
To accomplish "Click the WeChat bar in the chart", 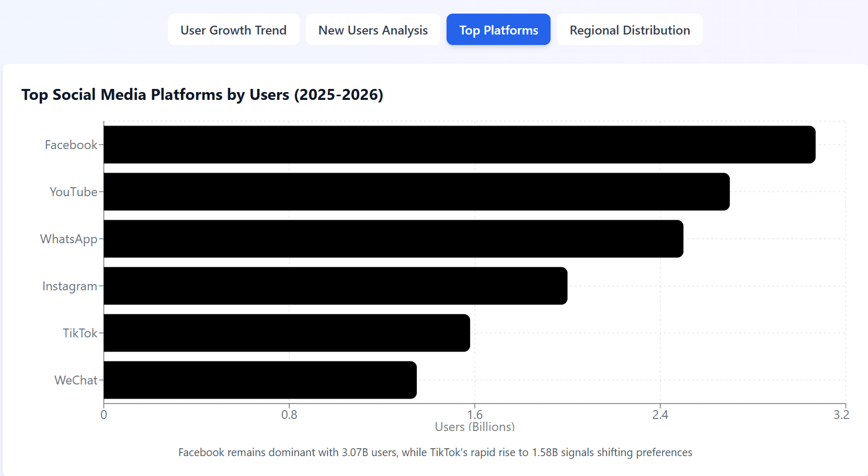I will point(260,380).
